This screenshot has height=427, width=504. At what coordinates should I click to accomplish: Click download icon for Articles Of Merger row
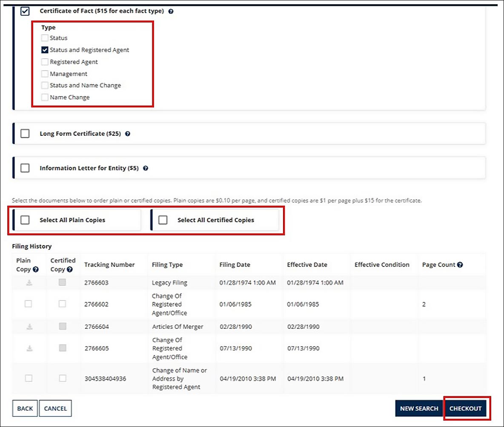29,327
